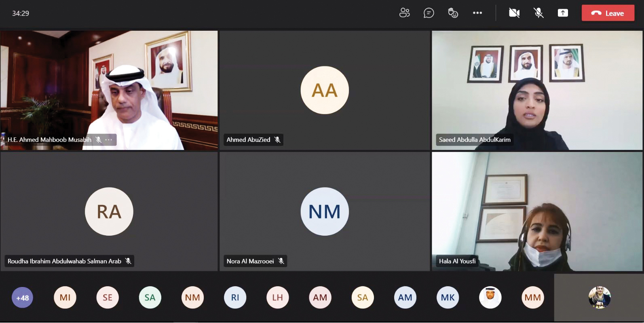Select the MI participant avatar
644x323 pixels.
click(x=65, y=298)
